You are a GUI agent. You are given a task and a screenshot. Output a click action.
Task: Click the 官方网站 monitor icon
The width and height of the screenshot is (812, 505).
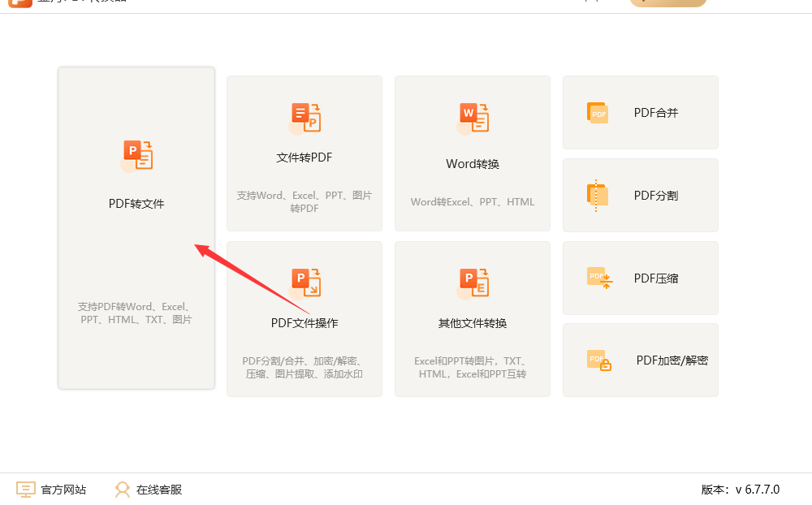point(26,489)
